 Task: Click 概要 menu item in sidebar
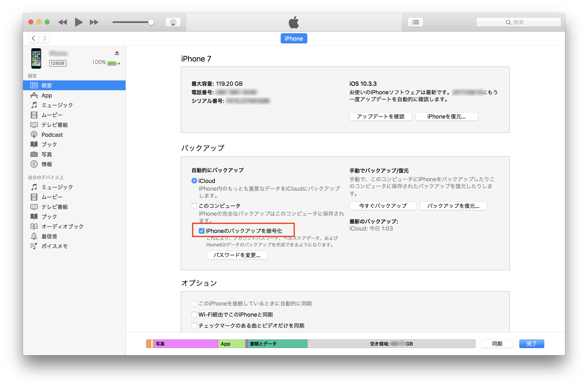click(74, 85)
